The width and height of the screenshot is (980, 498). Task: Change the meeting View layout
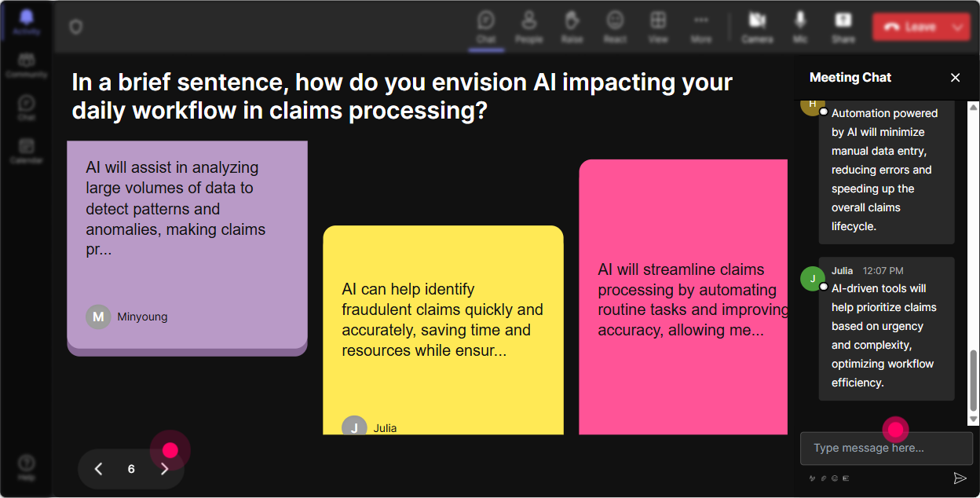(x=658, y=27)
